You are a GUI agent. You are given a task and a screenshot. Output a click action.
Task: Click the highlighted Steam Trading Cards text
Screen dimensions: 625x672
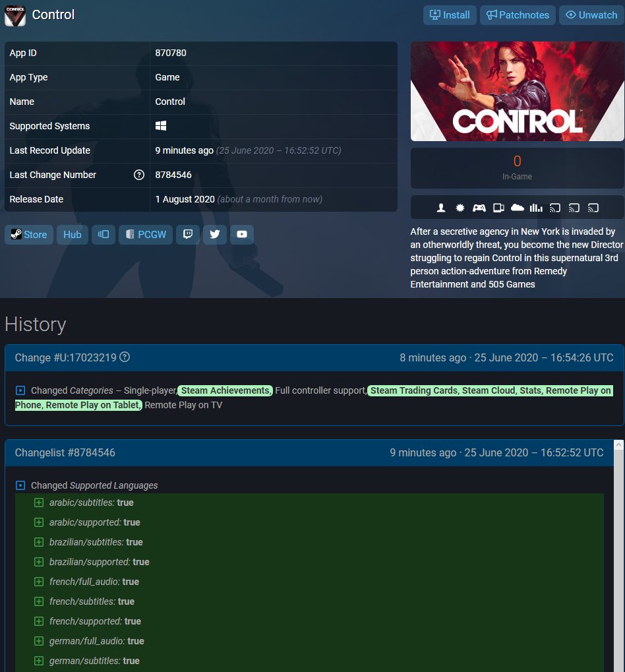pos(413,390)
